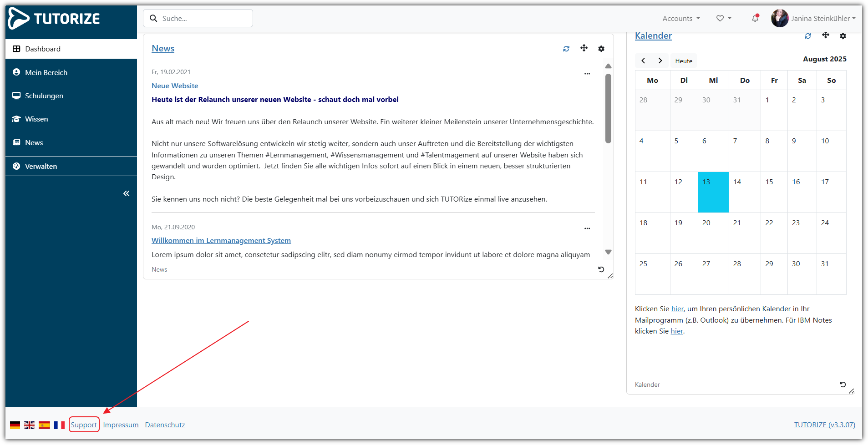Screen dimensions: 868x445
Task: Open News widget settings gear
Action: (601, 49)
